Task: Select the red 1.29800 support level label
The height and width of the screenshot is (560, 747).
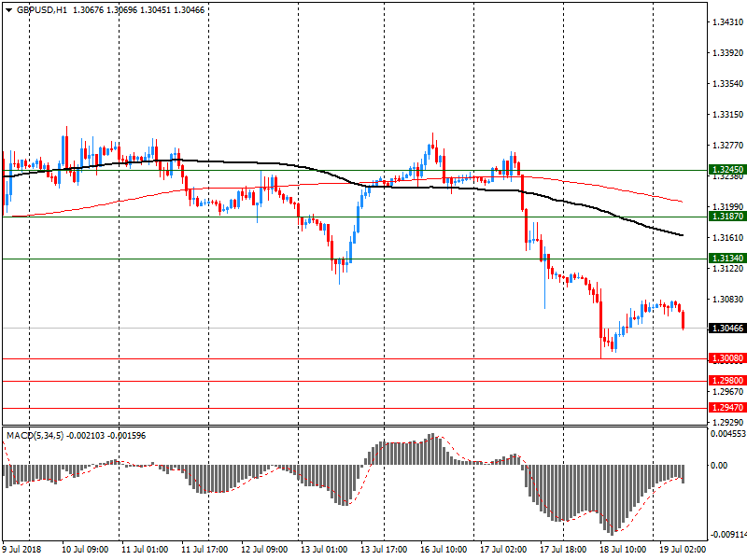Action: point(726,381)
